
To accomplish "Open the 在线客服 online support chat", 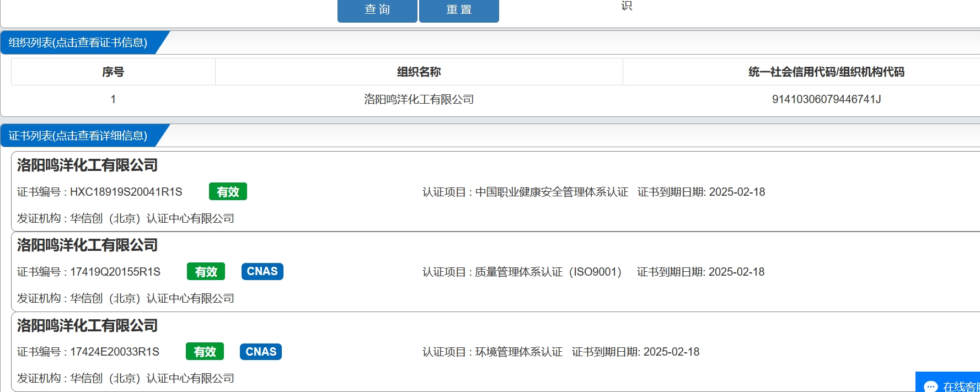I will [x=948, y=383].
